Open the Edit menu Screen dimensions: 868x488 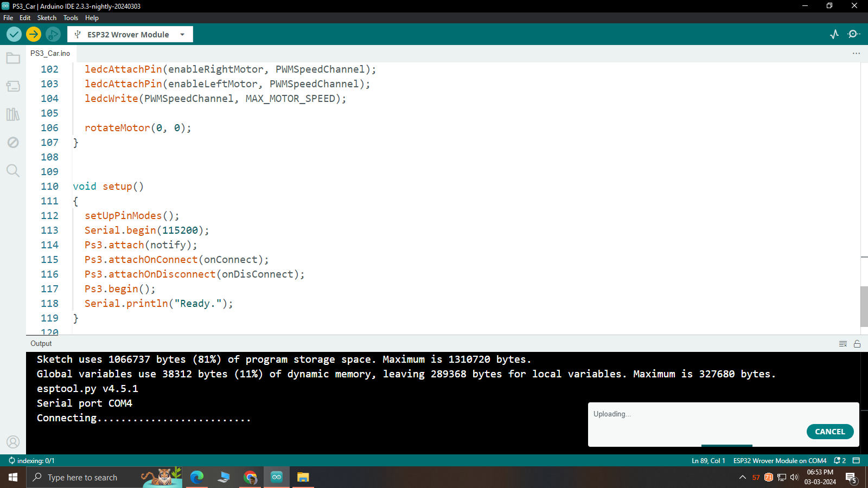click(25, 18)
